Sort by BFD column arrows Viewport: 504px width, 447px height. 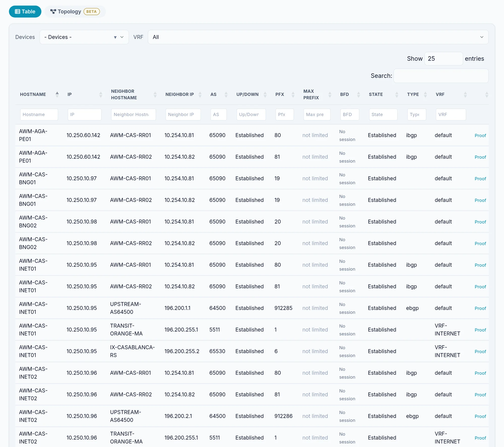[359, 94]
